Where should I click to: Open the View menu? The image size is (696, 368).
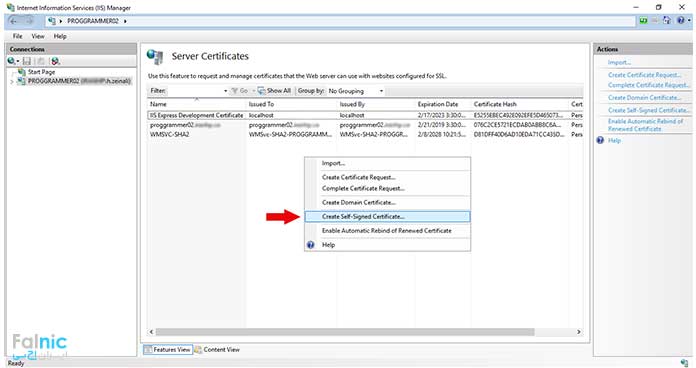[38, 36]
